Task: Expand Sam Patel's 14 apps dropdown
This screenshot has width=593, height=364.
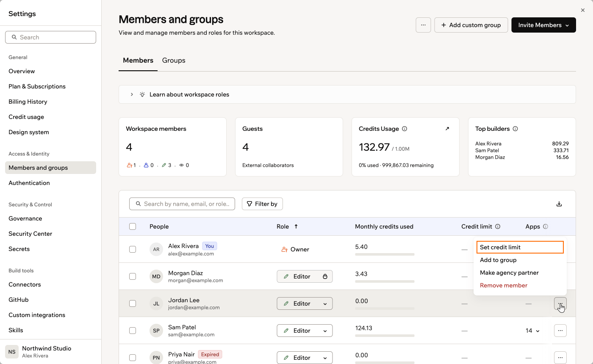Action: tap(533, 331)
